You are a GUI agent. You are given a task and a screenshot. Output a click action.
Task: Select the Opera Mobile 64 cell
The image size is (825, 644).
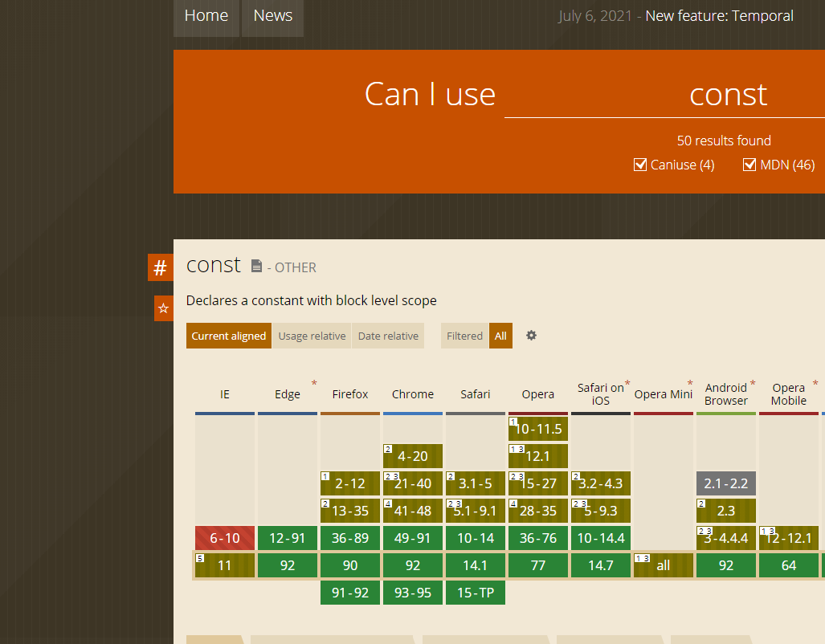(x=789, y=565)
